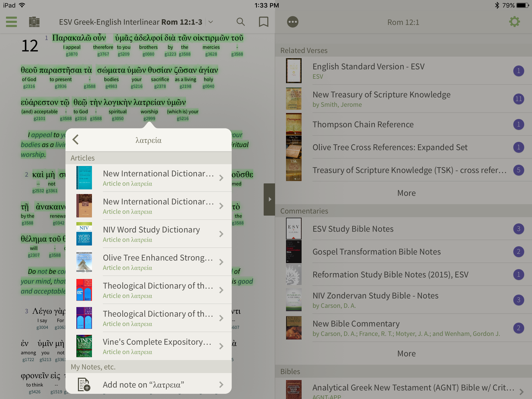Open NIV Zondervan Study Bible - Notes

pyautogui.click(x=404, y=300)
